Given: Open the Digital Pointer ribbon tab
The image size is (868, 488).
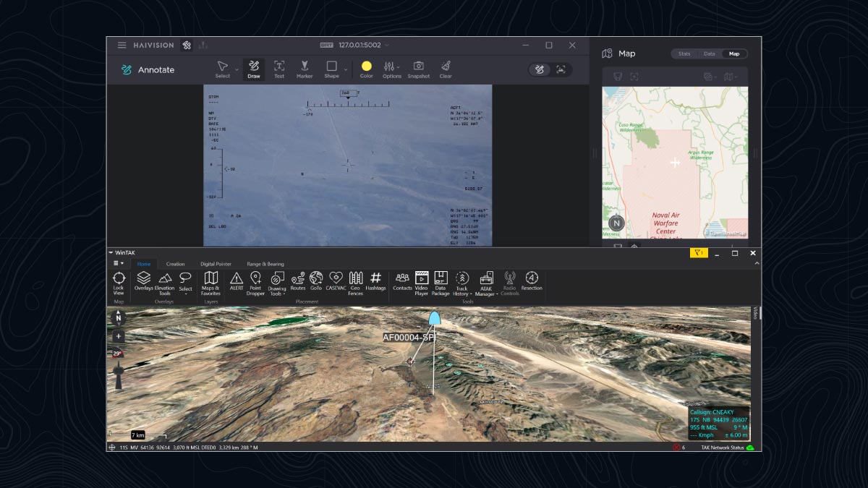Looking at the screenshot, I should click(x=216, y=264).
